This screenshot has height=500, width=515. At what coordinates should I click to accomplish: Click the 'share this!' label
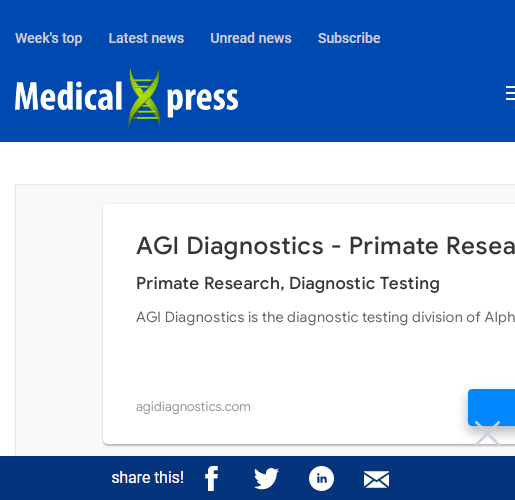pyautogui.click(x=148, y=478)
